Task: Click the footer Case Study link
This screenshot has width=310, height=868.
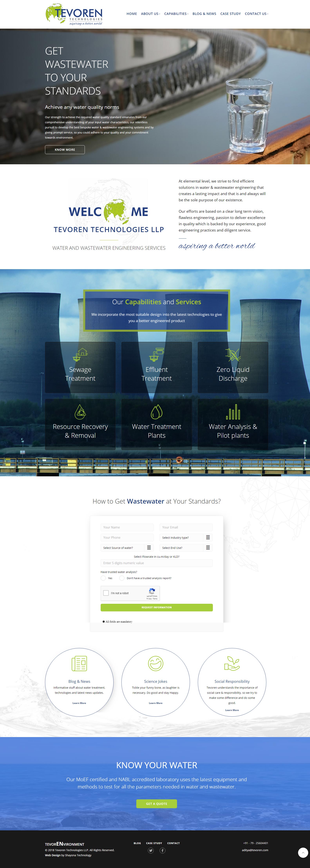Action: tap(154, 843)
